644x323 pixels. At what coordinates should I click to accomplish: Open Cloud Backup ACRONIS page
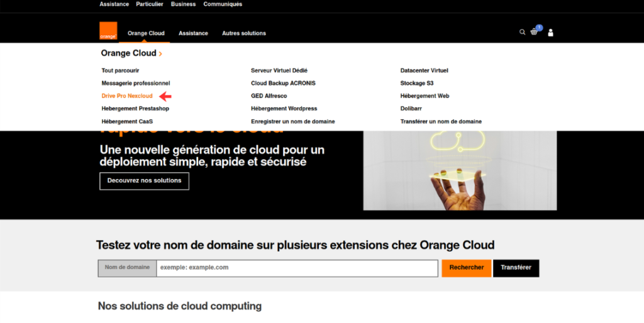[283, 83]
